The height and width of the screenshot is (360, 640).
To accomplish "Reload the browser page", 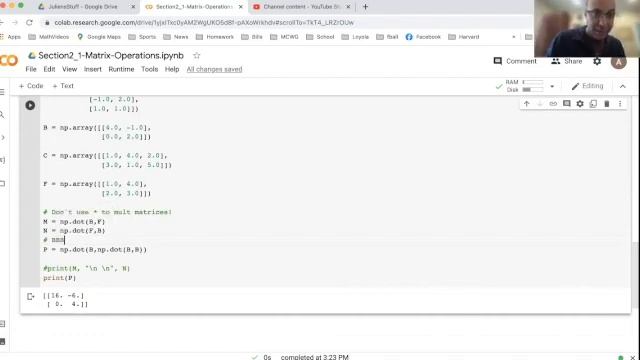I will tap(29, 23).
